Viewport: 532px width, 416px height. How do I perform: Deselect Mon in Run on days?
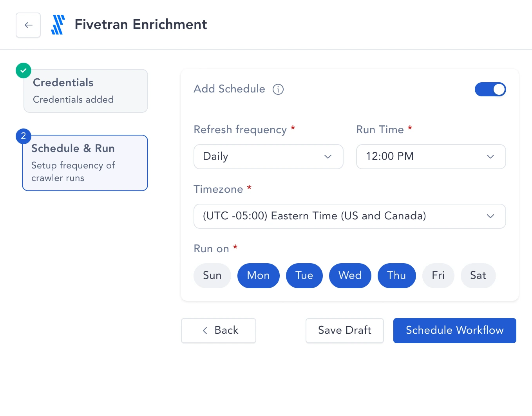point(259,276)
